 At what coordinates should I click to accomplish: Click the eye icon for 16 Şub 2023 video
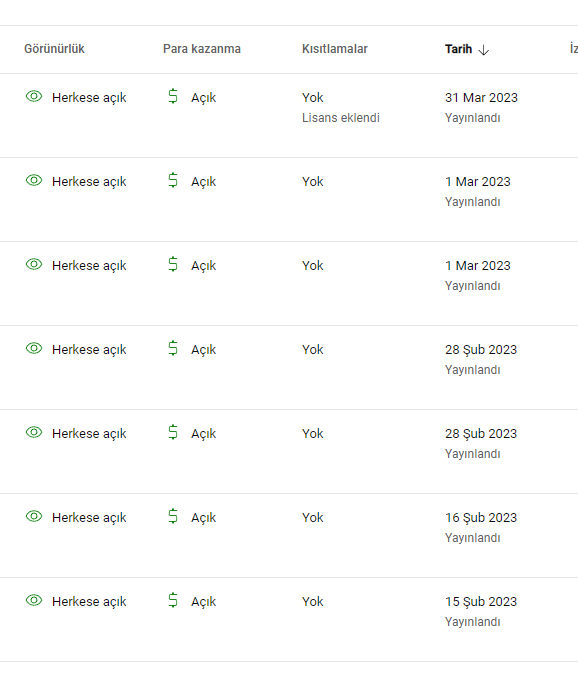click(x=34, y=516)
